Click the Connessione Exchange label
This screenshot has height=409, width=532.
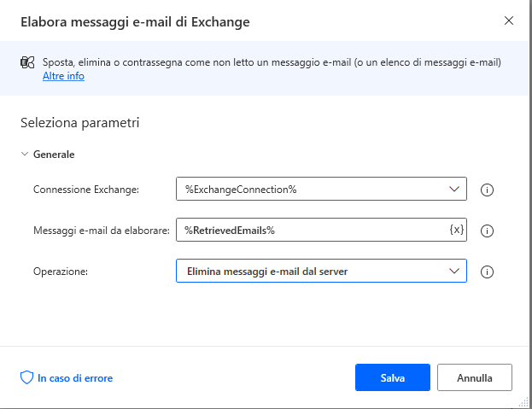point(86,190)
